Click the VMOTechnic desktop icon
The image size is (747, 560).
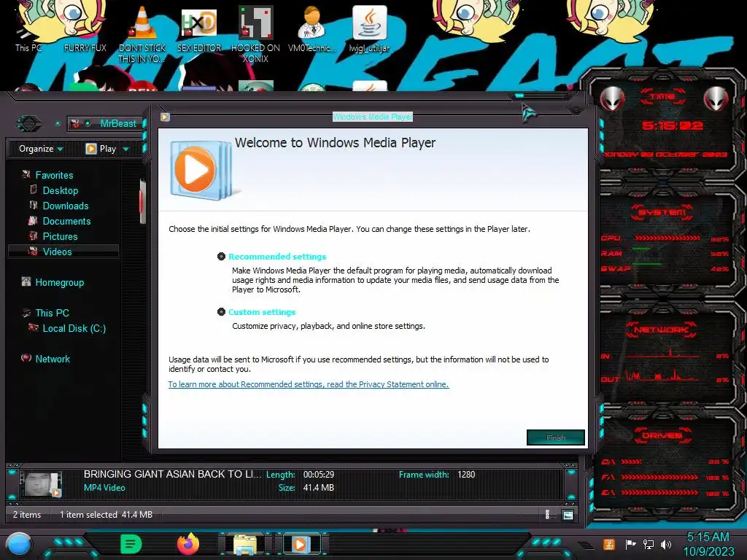[312, 23]
